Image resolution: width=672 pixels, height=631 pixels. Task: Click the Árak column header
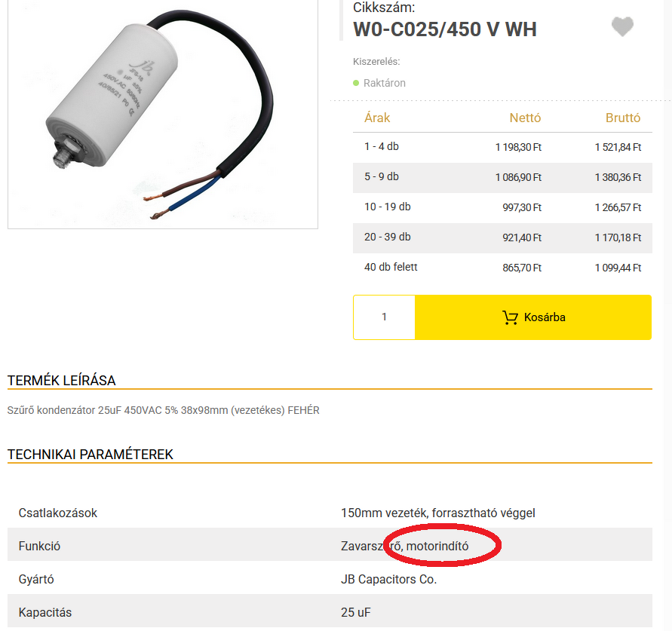pos(377,118)
